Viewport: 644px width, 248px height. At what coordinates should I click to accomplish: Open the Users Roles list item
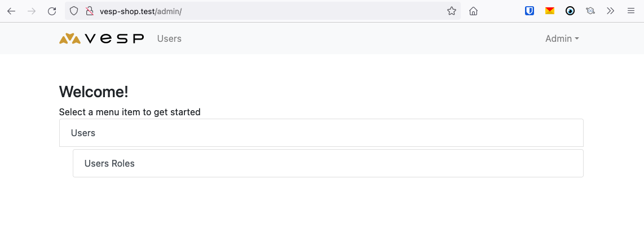pyautogui.click(x=328, y=163)
